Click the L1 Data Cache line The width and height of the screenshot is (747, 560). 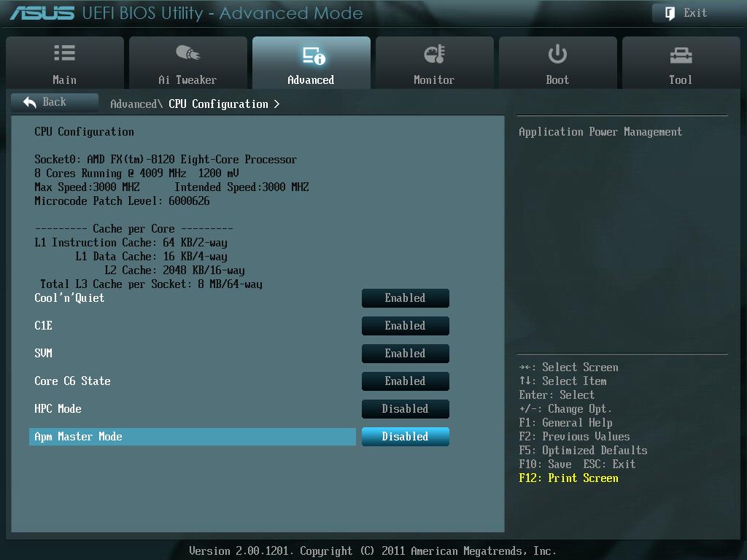(151, 257)
